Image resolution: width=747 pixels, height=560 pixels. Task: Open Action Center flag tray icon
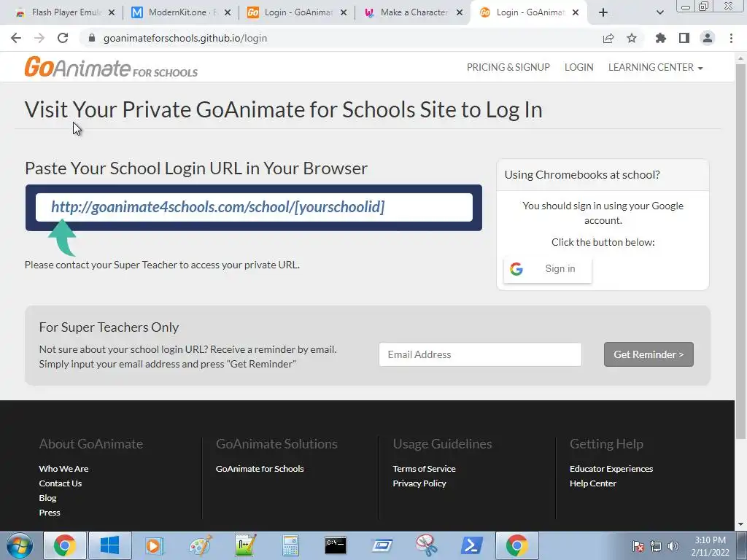click(638, 546)
